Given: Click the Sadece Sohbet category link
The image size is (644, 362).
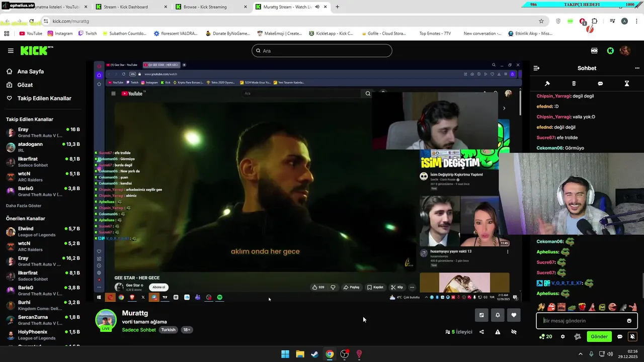Looking at the screenshot, I should pos(139,330).
